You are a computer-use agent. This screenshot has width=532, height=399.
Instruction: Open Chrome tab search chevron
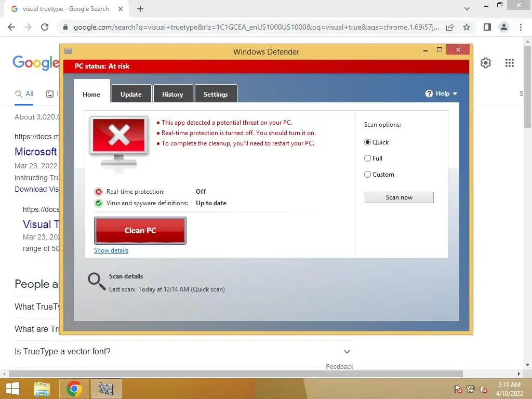(467, 9)
